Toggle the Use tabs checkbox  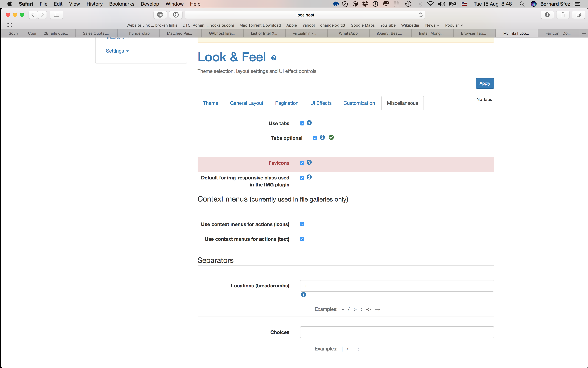pos(302,123)
